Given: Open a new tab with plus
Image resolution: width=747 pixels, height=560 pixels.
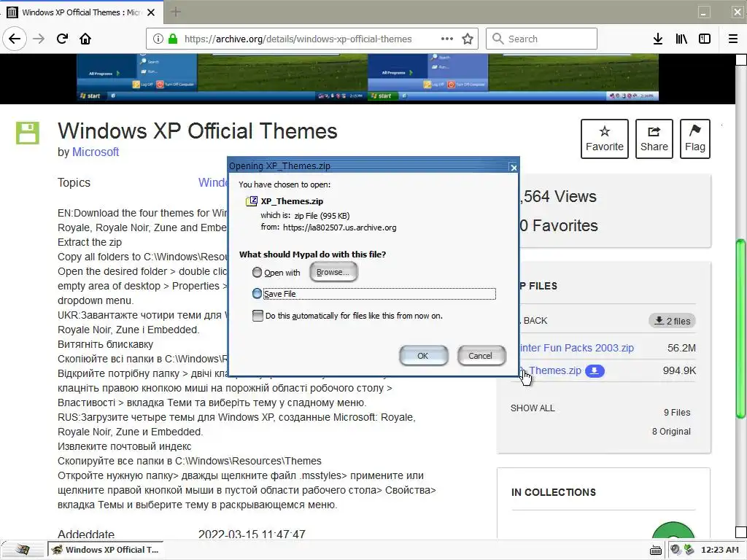Looking at the screenshot, I should tap(175, 12).
